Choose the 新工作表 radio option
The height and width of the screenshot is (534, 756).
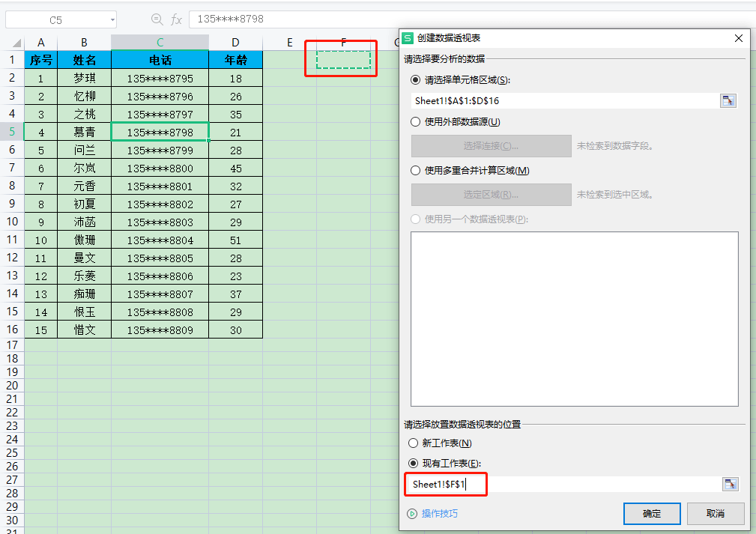pyautogui.click(x=413, y=443)
